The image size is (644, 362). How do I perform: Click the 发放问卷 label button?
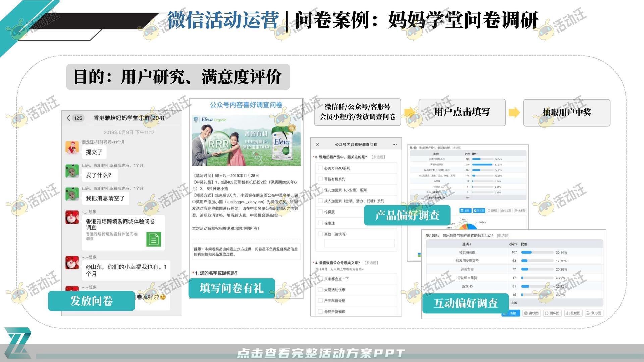click(x=91, y=301)
